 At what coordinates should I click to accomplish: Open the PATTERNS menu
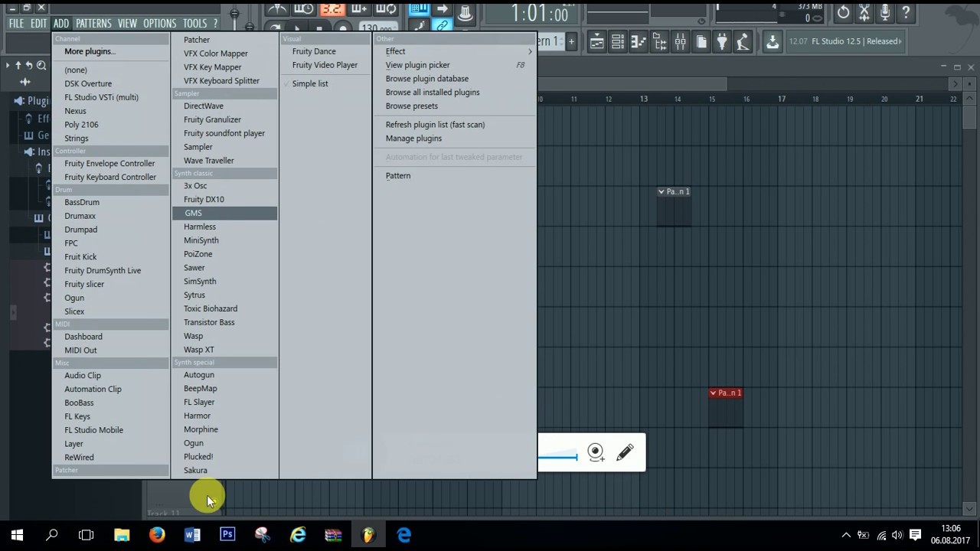93,24
